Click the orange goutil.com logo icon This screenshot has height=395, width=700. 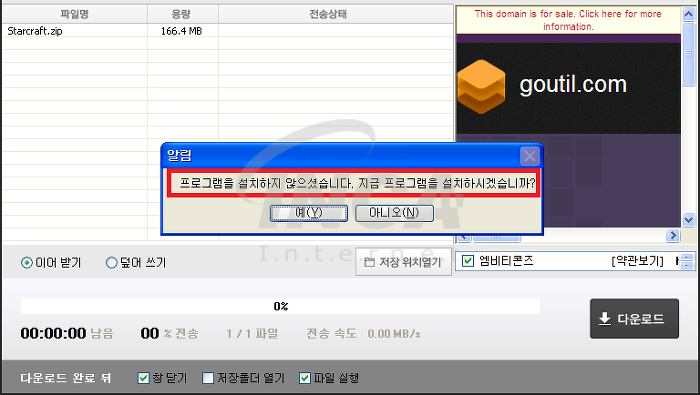[x=482, y=86]
